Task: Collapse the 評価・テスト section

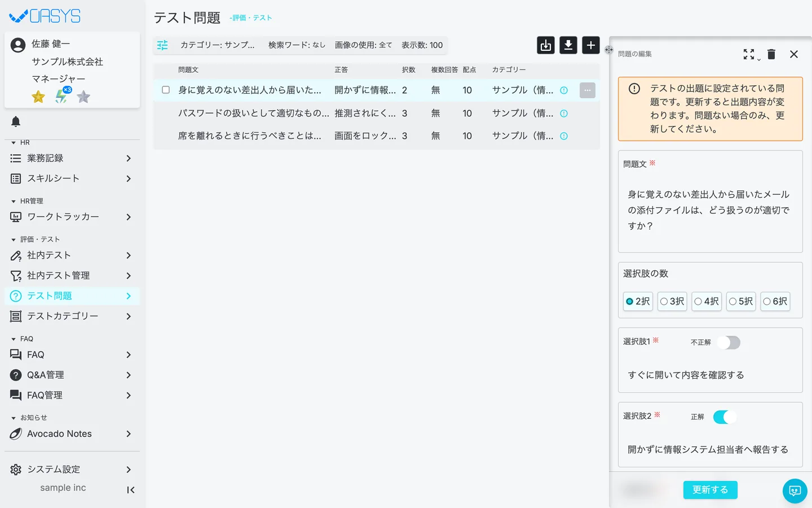Action: 35,239
